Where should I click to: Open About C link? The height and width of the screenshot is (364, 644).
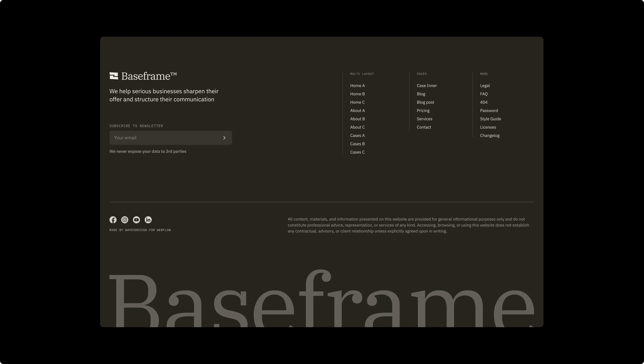coord(358,127)
